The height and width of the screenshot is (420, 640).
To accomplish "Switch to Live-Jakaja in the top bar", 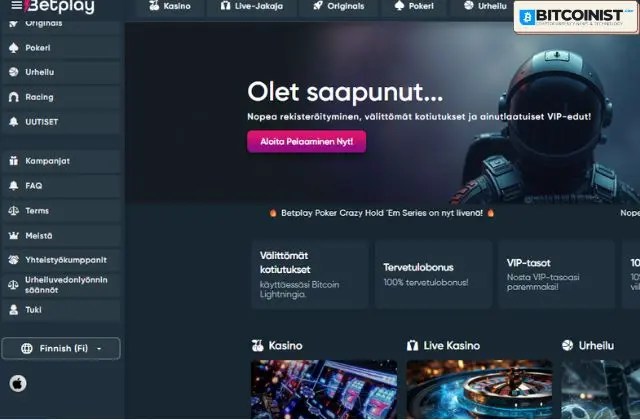I will point(252,7).
